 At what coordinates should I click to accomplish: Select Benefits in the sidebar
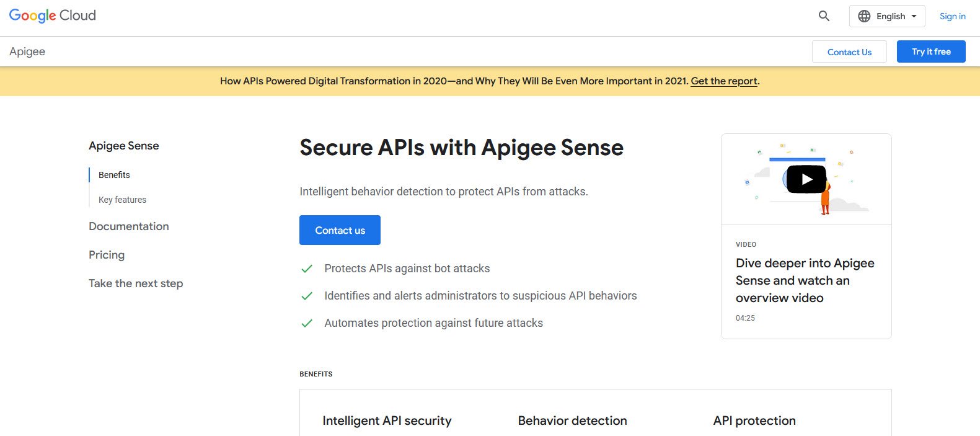(x=114, y=175)
